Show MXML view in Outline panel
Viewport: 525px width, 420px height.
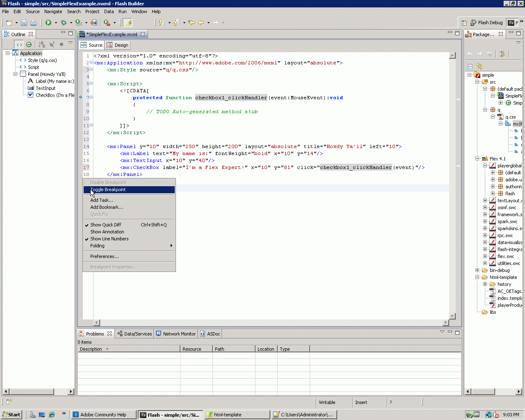tap(19, 44)
